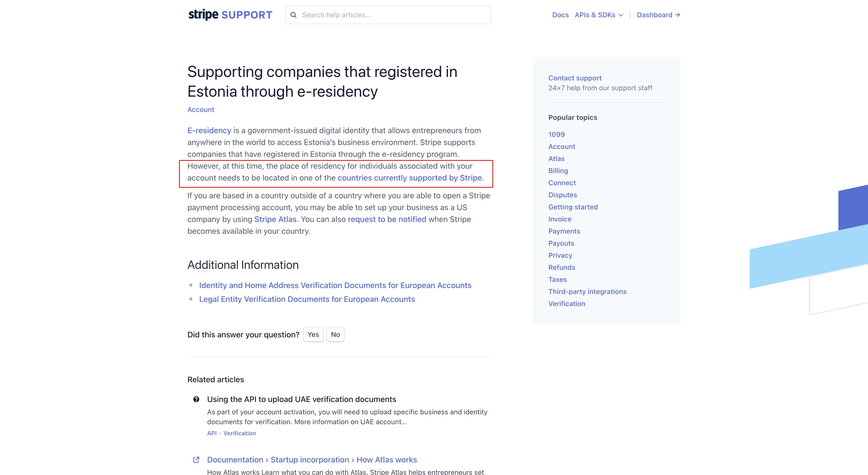
Task: Answer Yes to the feedback question
Action: pos(313,334)
